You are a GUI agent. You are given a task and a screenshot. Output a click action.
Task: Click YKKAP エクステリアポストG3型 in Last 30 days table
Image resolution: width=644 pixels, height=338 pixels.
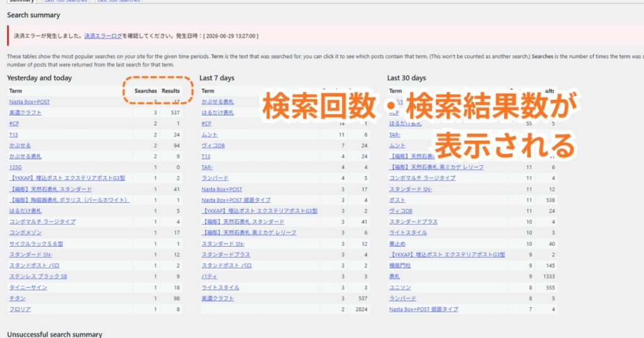click(x=447, y=254)
